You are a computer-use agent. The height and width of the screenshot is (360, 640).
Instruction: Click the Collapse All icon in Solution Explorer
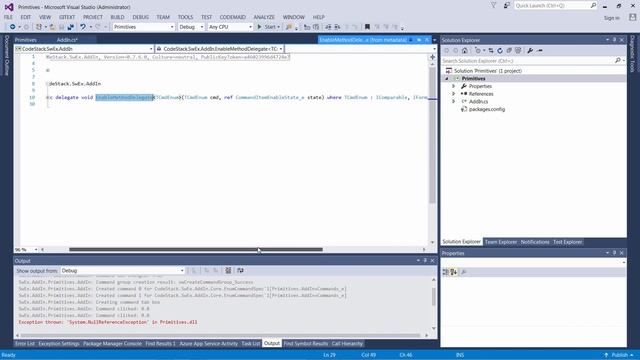tap(509, 51)
